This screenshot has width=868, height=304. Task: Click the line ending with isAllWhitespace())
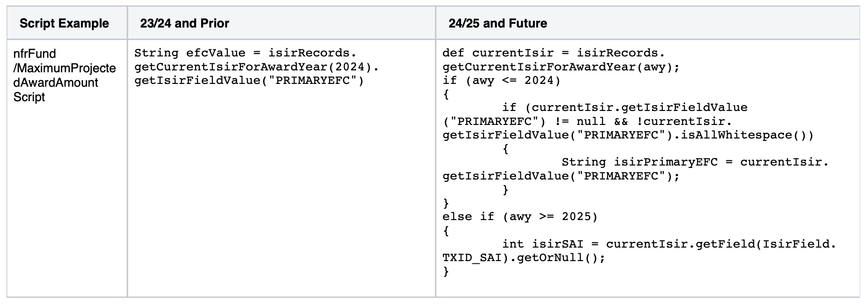pyautogui.click(x=628, y=135)
